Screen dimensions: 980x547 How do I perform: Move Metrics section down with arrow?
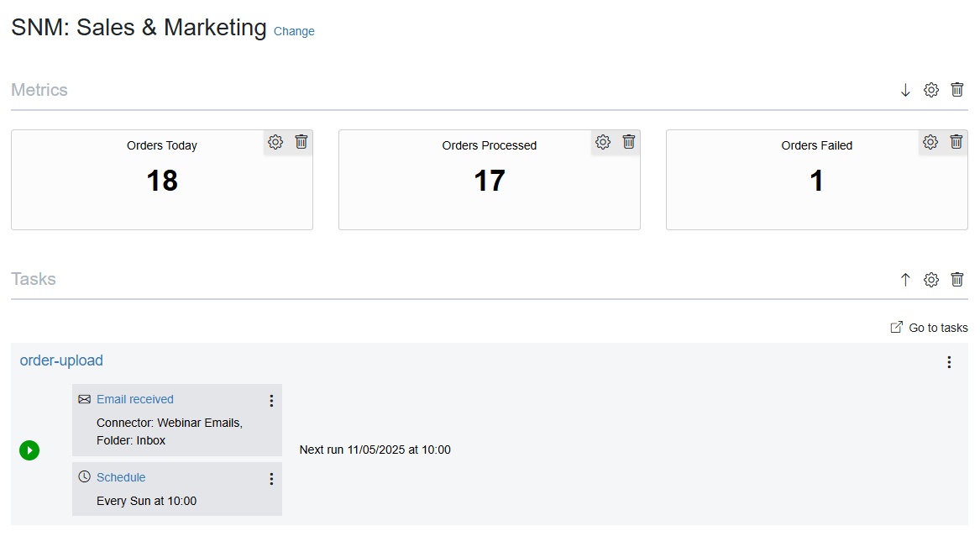coord(905,90)
